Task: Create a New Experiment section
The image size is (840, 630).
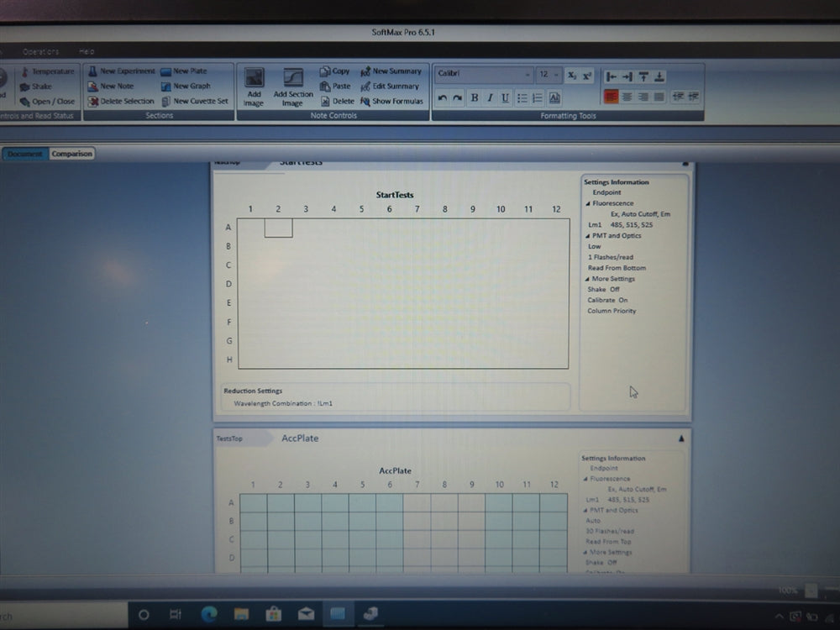Action: click(x=122, y=71)
